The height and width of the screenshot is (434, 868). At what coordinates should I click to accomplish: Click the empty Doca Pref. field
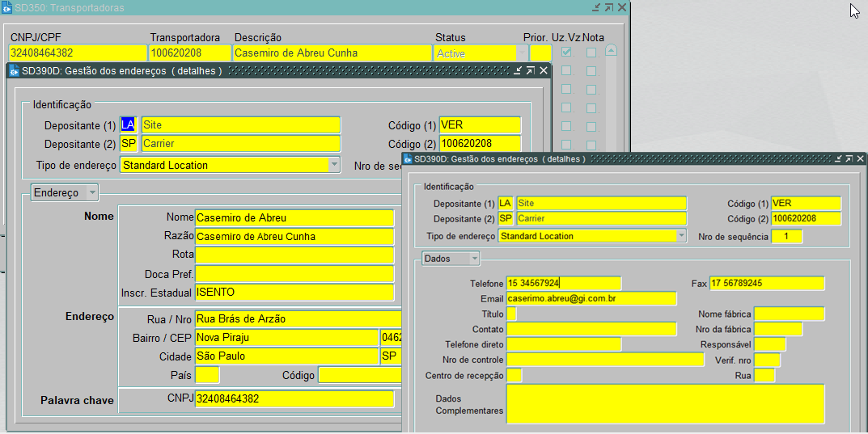(294, 274)
